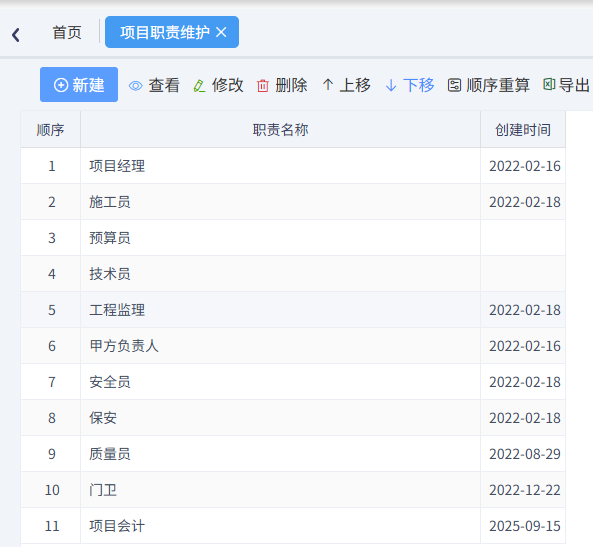Select the 工程监理 row
The image size is (593, 547).
293,310
